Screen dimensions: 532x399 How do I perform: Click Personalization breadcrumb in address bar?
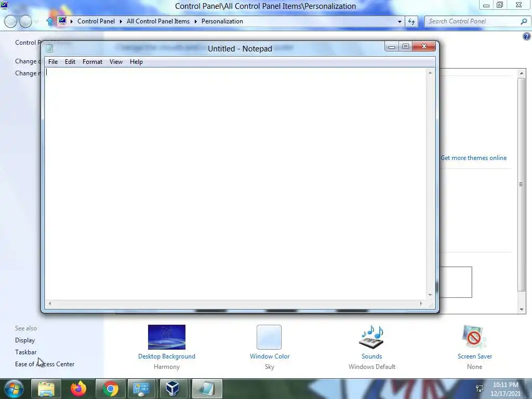pos(222,21)
